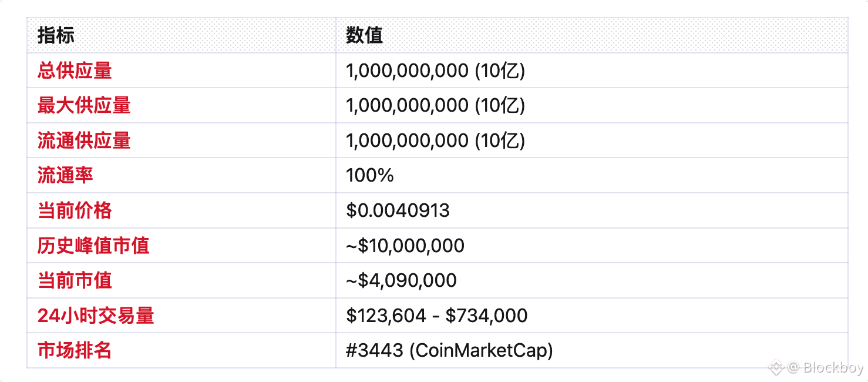Click the 100% circulation rate value
Viewport: 868px width, 382px height.
coord(370,175)
